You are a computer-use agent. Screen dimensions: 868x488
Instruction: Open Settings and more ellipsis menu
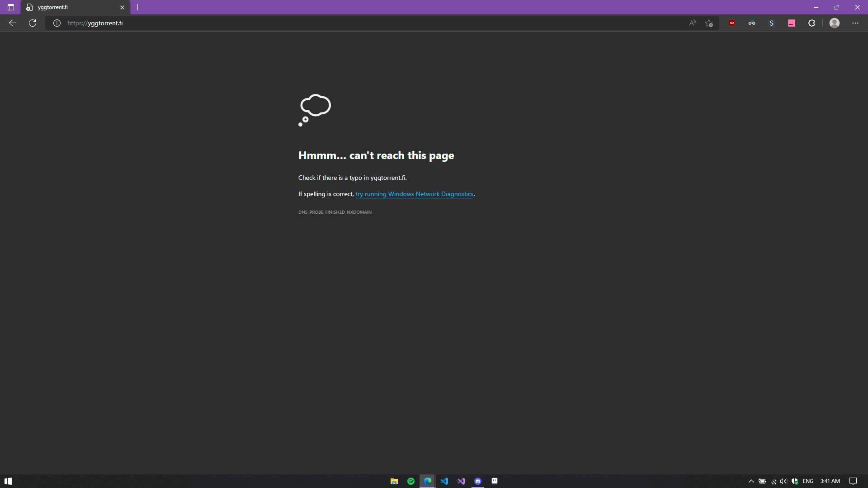pyautogui.click(x=855, y=23)
